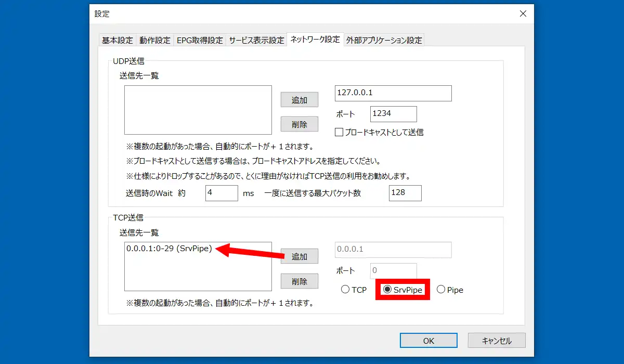Screen dimensions: 624x364
Task: Click the UDP address field showing 127.0.0.1
Action: pyautogui.click(x=393, y=93)
